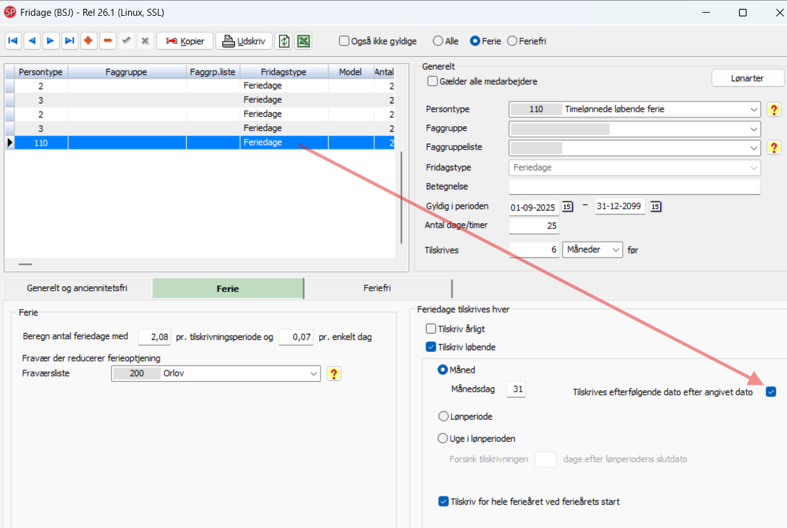Image resolution: width=787 pixels, height=528 pixels.
Task: Select the row with Persontype 110
Action: [200, 143]
